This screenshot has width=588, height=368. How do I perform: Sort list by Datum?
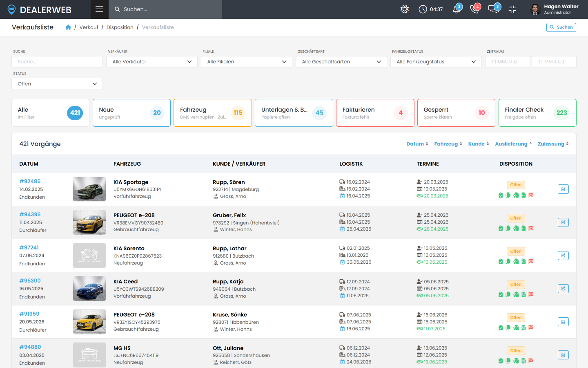click(417, 144)
